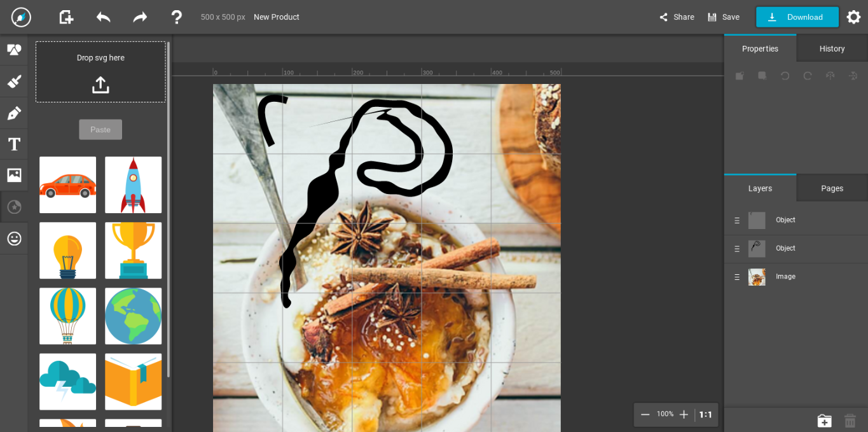
Task: Click drag handle of Image layer
Action: coord(737,277)
